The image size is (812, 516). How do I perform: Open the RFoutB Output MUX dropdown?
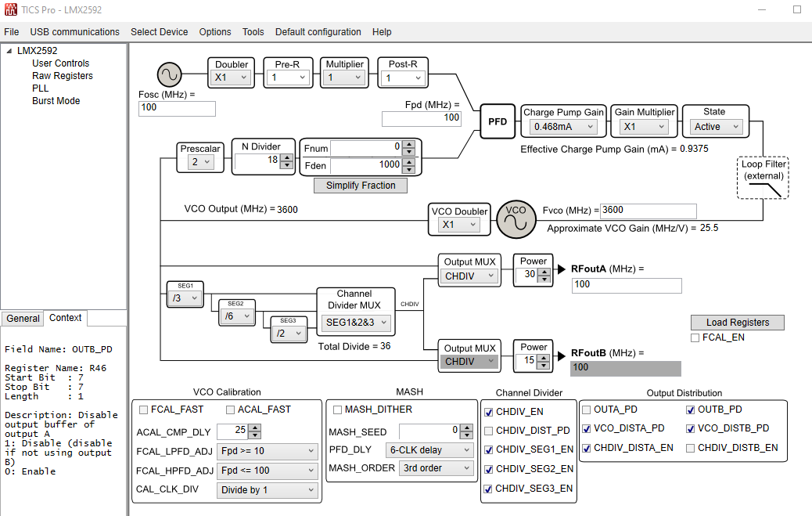(469, 362)
